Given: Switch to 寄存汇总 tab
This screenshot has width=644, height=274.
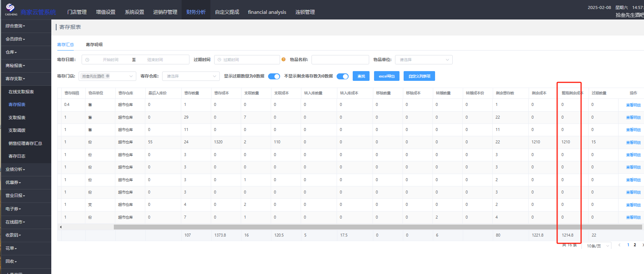Looking at the screenshot, I should pyautogui.click(x=66, y=45).
